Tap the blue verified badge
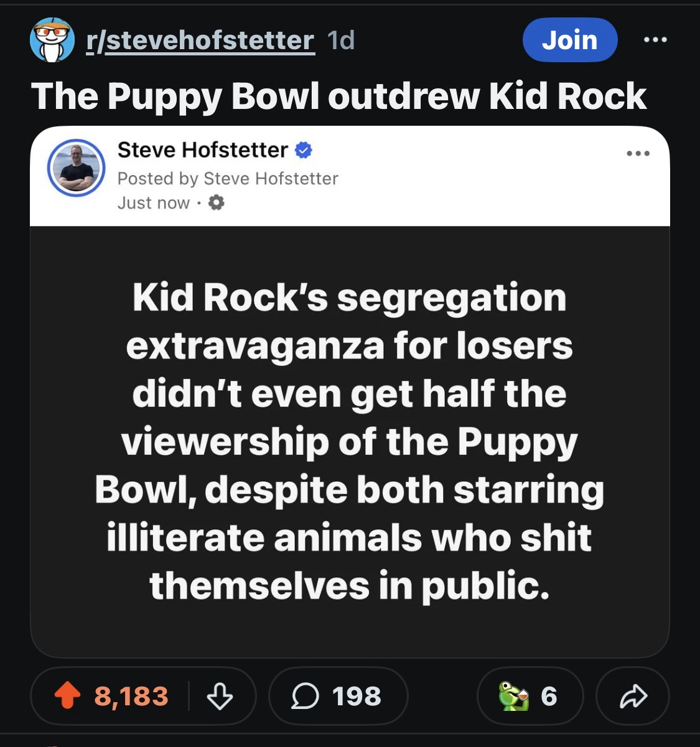This screenshot has width=700, height=747. 303,149
